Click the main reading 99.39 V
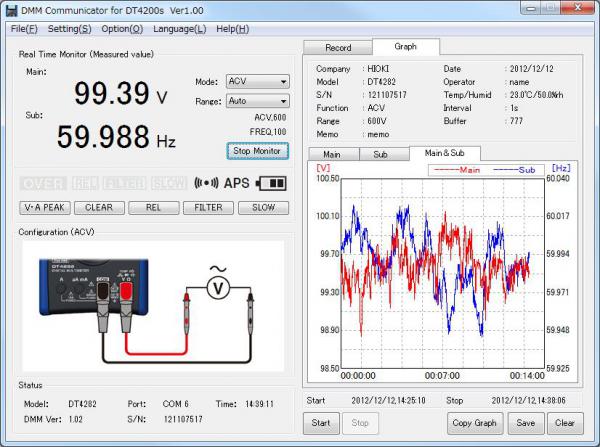The image size is (600, 447). pyautogui.click(x=121, y=93)
